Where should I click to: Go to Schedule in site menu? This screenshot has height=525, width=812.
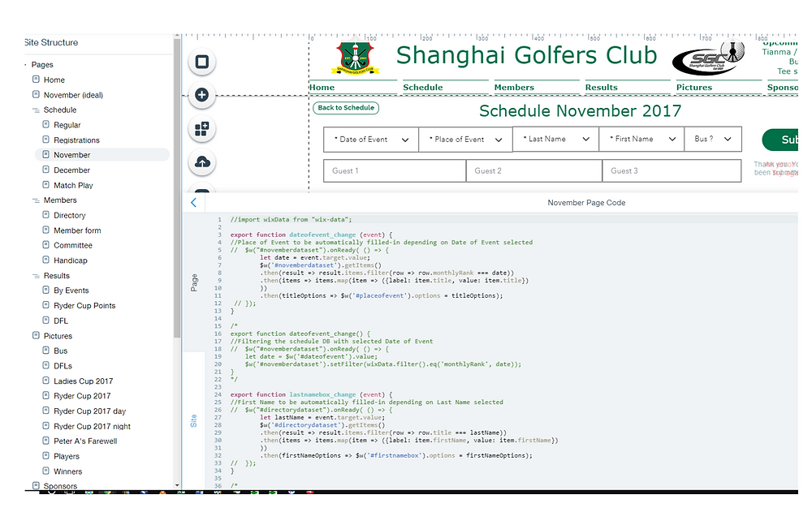[x=422, y=87]
